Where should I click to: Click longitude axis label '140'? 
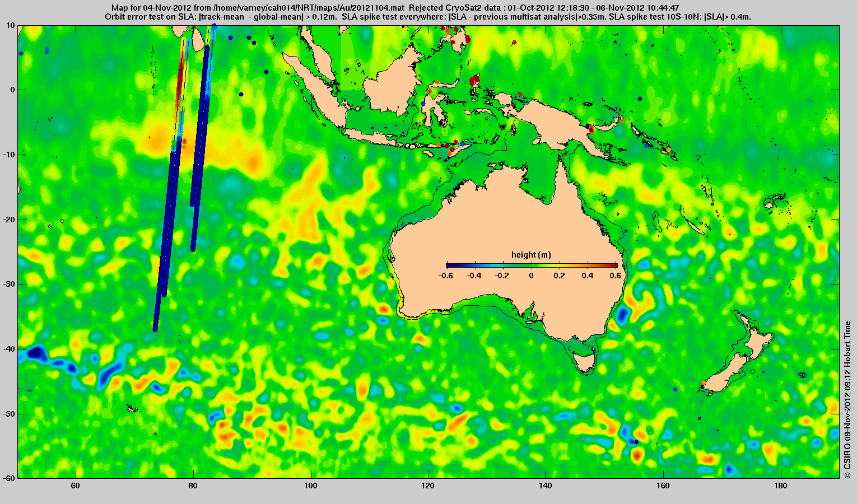546,486
